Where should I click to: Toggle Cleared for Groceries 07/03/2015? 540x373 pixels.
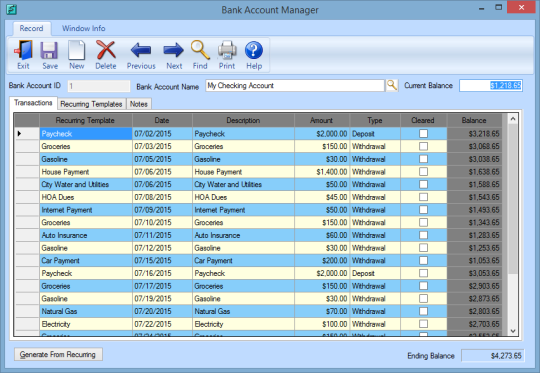coord(423,146)
